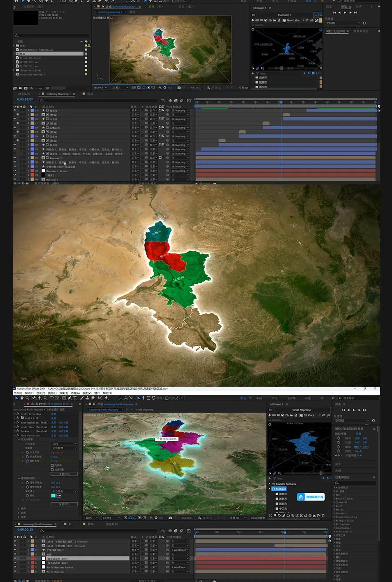Enable the 反向阴影 checkbox
Image resolution: width=392 pixels, height=582 pixels.
coord(52,470)
